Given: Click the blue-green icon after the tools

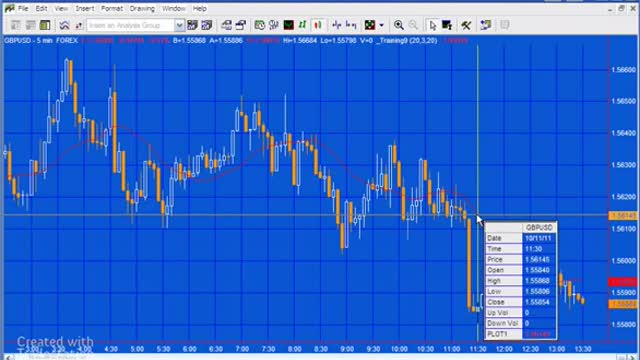Looking at the screenshot, I should coord(485,25).
